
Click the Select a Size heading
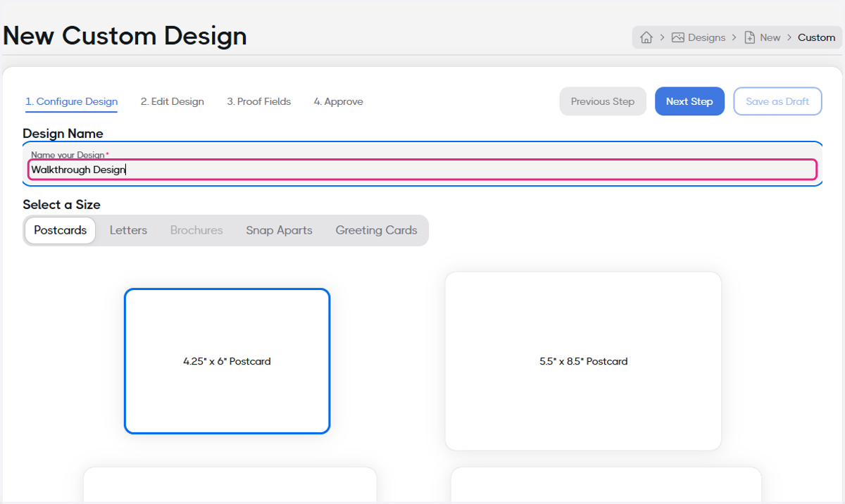[61, 204]
